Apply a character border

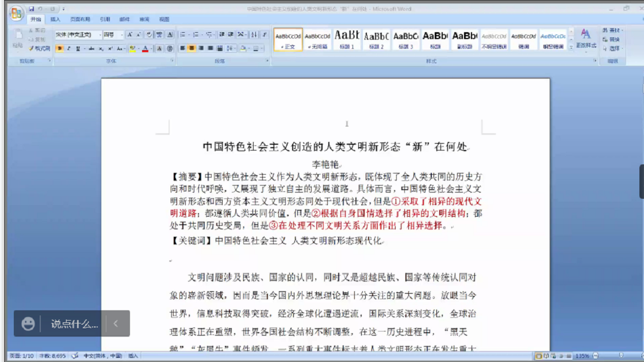(x=170, y=35)
